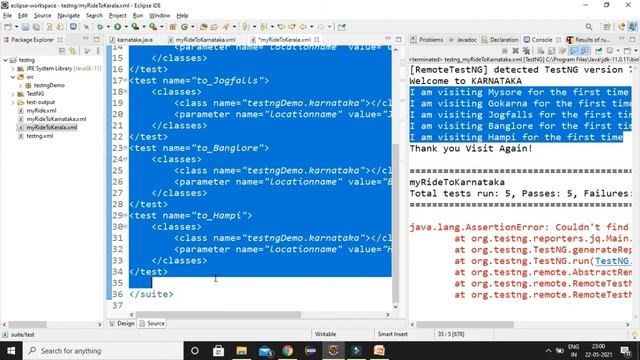Click the New Java Package icon

coord(173,27)
